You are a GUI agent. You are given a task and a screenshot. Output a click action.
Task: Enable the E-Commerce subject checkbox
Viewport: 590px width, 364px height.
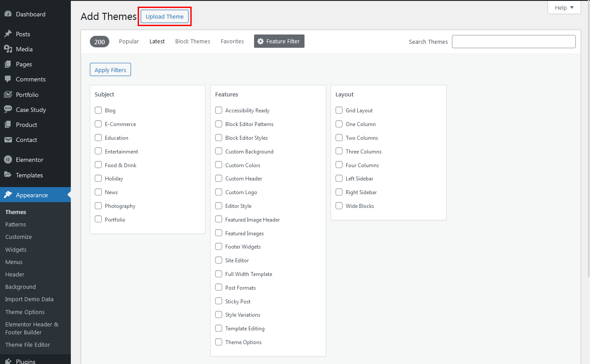[x=98, y=124]
